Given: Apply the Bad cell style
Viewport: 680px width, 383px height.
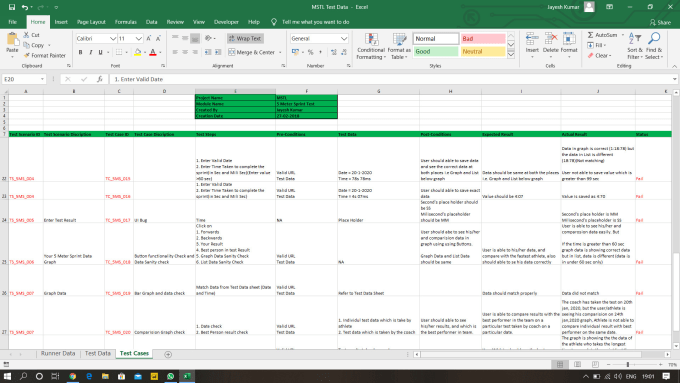Looking at the screenshot, I should (x=483, y=39).
